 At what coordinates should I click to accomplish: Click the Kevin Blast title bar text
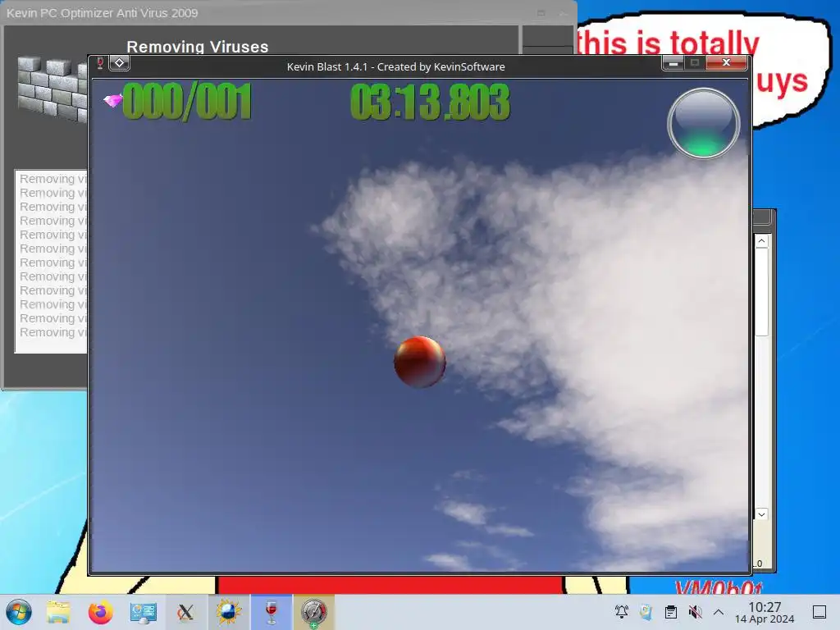click(396, 67)
